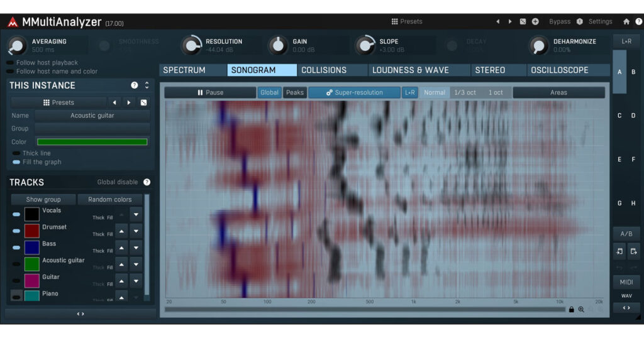Image resolution: width=644 pixels, height=338 pixels.
Task: Toggle Bass track visibility
Action: 16,248
